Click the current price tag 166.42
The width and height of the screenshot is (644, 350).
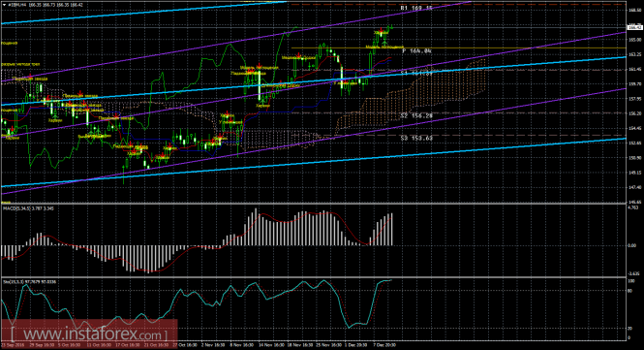(x=635, y=27)
